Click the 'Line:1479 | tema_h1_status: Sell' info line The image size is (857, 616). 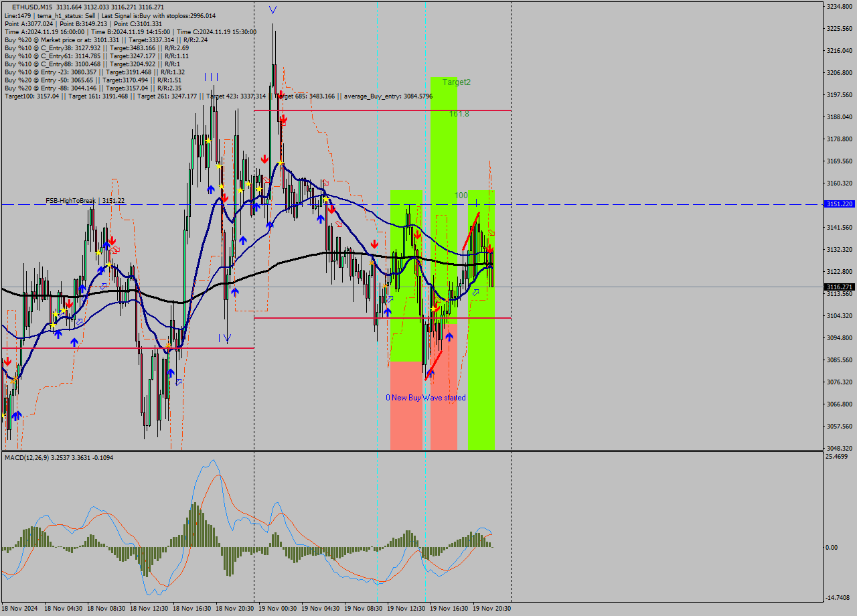[x=110, y=15]
